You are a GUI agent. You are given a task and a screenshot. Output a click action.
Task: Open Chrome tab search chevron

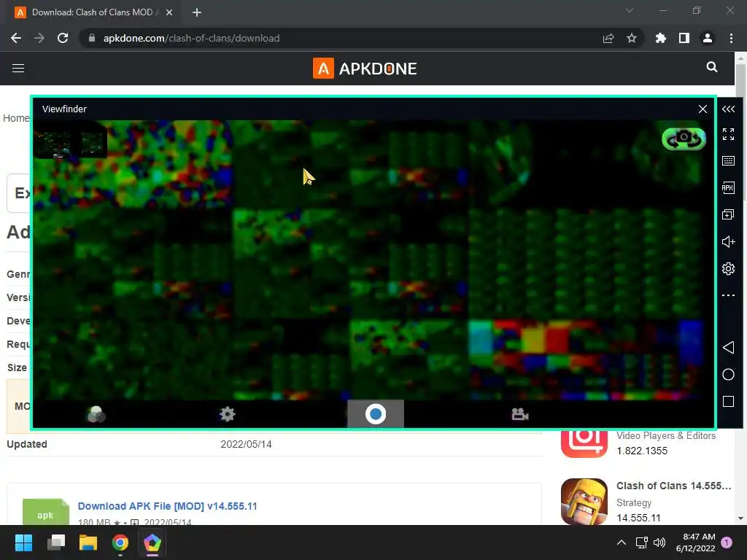click(630, 10)
